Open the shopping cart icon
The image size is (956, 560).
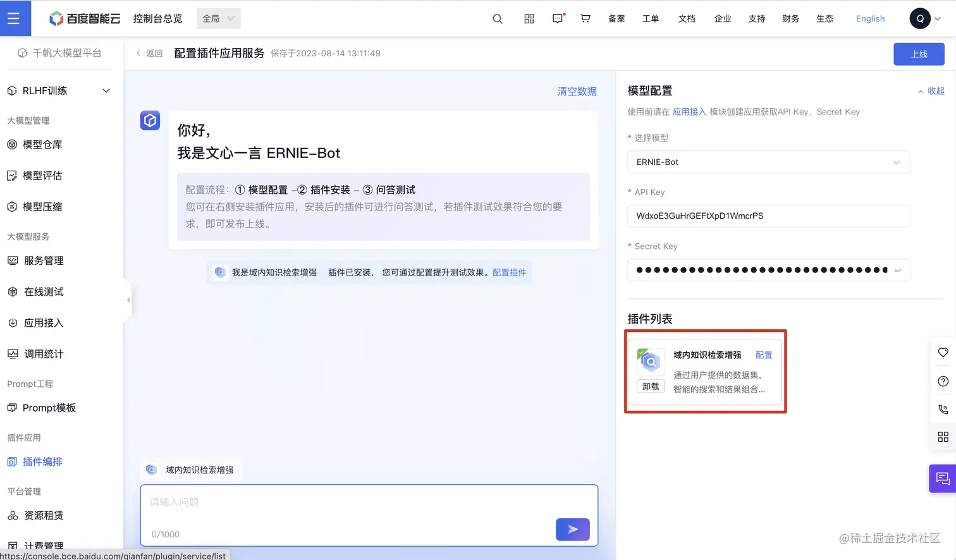pyautogui.click(x=585, y=18)
